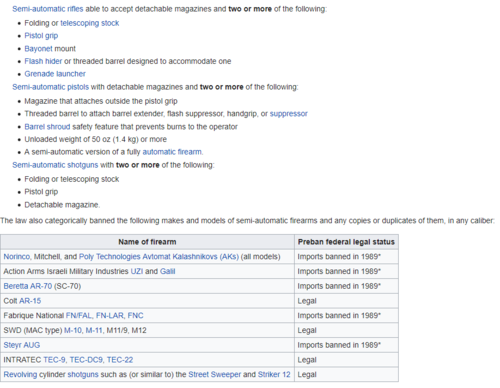Image resolution: width=500 pixels, height=388 pixels.
Task: Click 'Unloaded weight of 50 oz' list item
Action: point(95,139)
